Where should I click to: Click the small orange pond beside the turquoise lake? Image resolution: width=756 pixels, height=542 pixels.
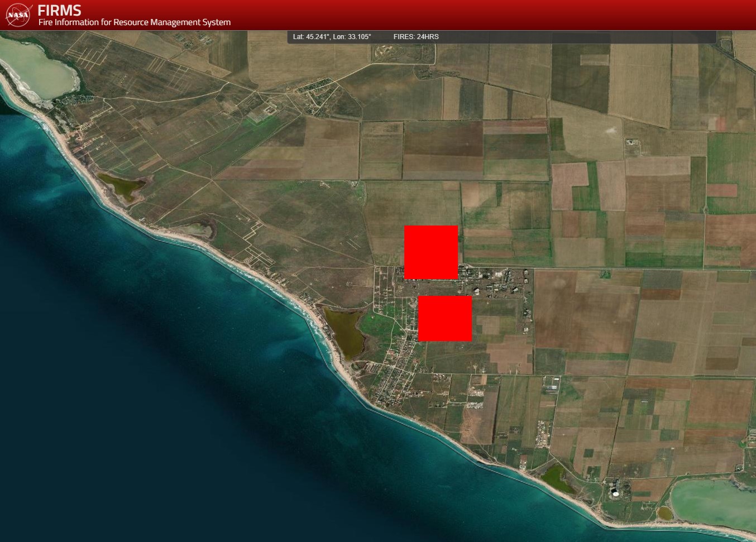point(664,512)
